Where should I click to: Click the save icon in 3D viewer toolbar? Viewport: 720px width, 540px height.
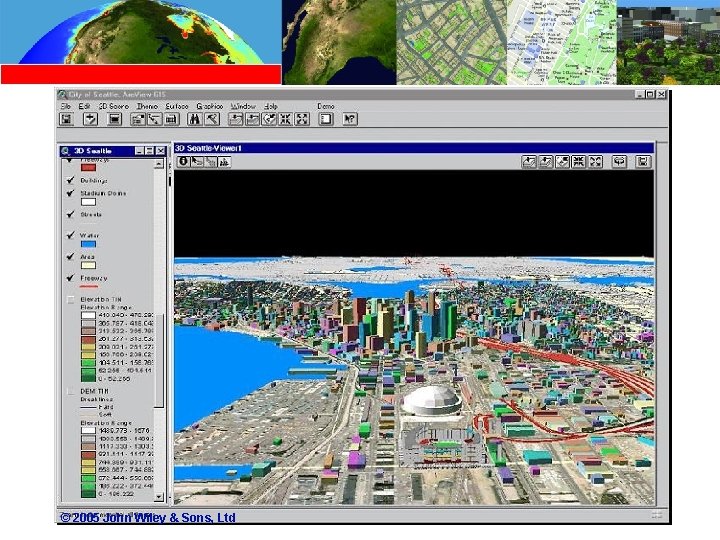[x=643, y=161]
